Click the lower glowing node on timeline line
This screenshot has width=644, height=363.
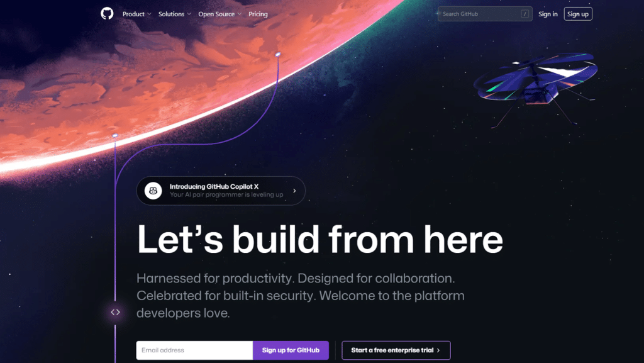[115, 135]
